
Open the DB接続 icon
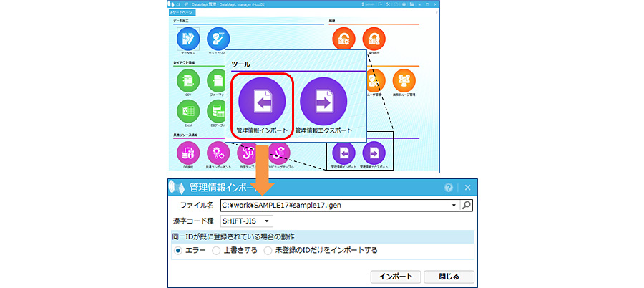[188, 151]
